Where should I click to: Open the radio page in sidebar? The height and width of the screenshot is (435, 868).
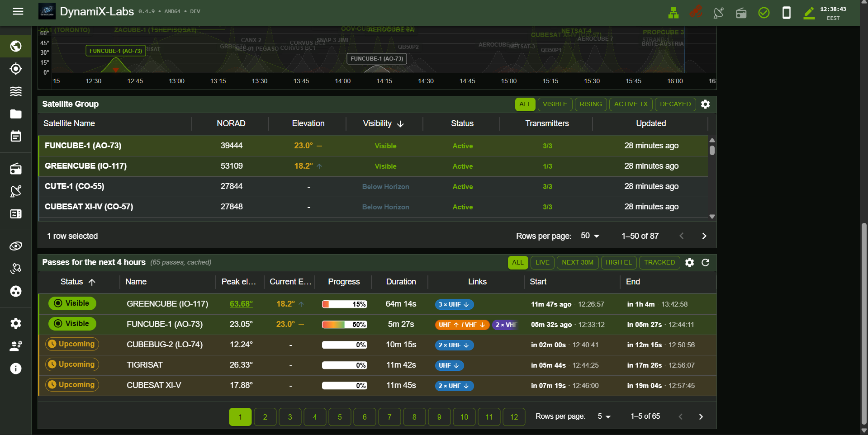click(x=16, y=169)
